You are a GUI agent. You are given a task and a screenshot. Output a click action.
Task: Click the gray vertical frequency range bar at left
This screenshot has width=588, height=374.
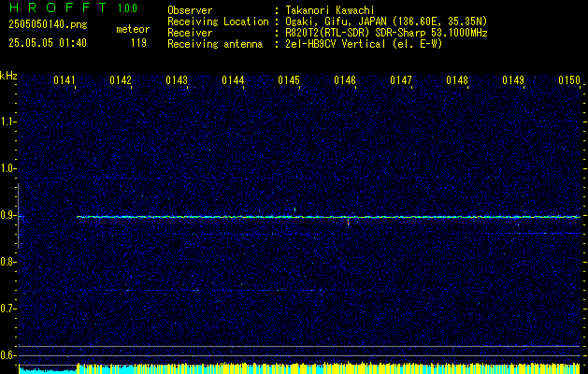tap(18, 216)
